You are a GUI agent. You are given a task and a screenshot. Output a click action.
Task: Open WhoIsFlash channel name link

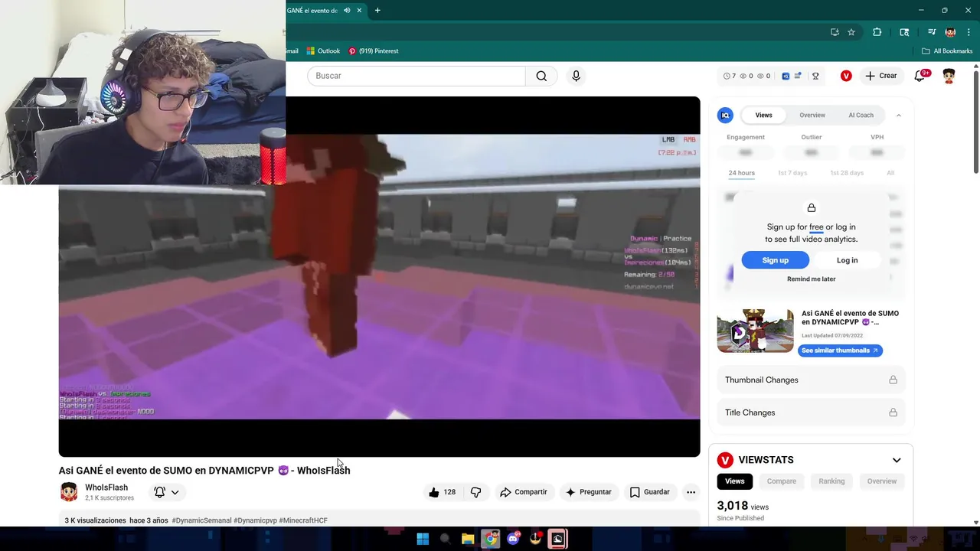(x=106, y=487)
